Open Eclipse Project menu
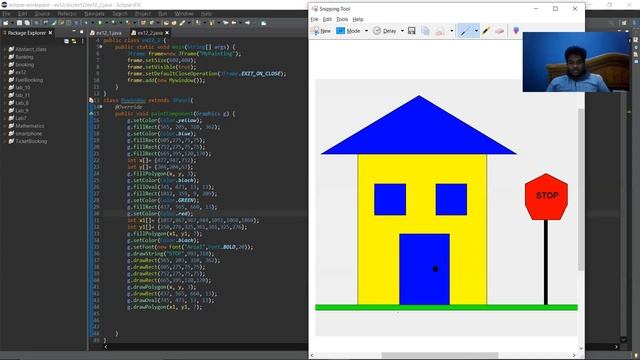Image resolution: width=640 pixels, height=360 pixels. coord(143,14)
